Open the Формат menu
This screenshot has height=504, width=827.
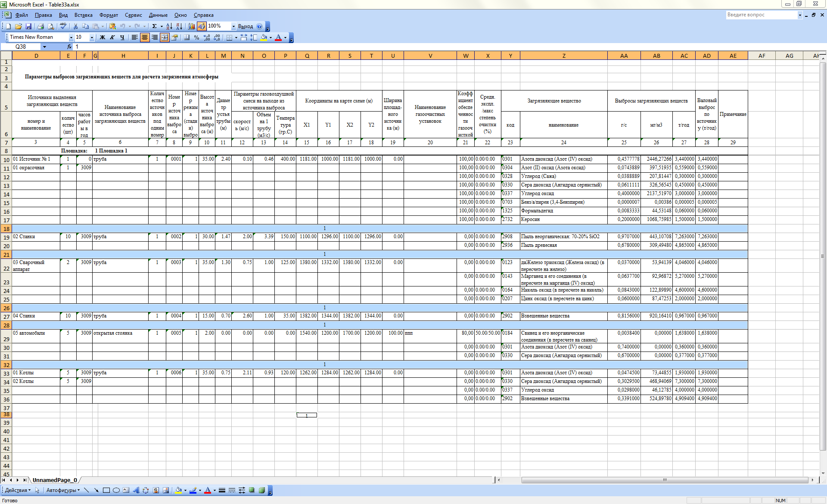(109, 15)
